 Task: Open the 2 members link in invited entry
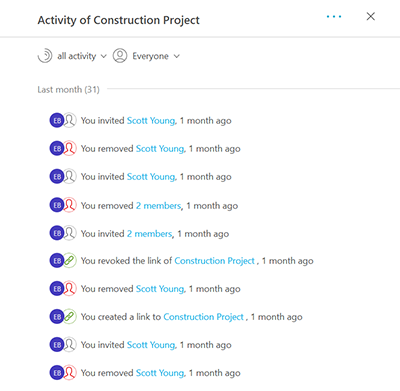tap(150, 233)
